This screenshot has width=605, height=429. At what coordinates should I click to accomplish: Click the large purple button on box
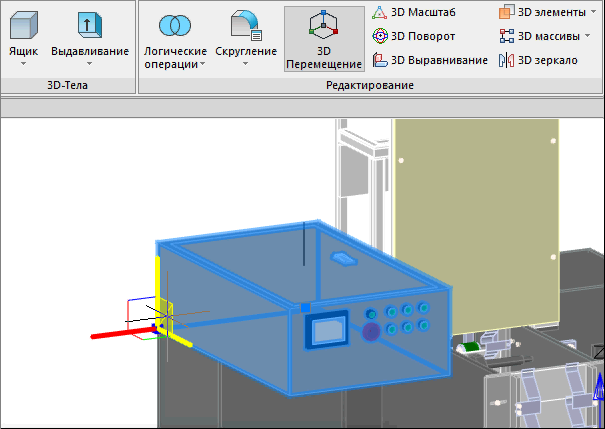click(x=371, y=331)
